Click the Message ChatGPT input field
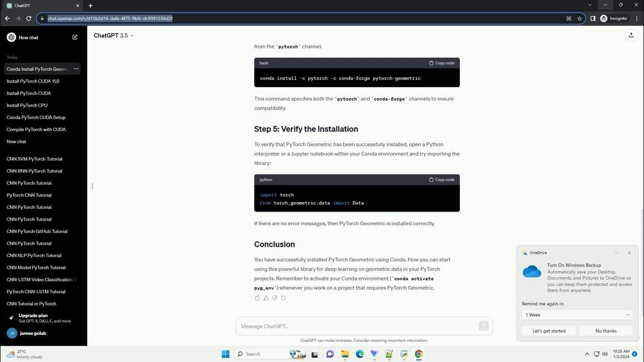This screenshot has height=362, width=644. coord(364,326)
